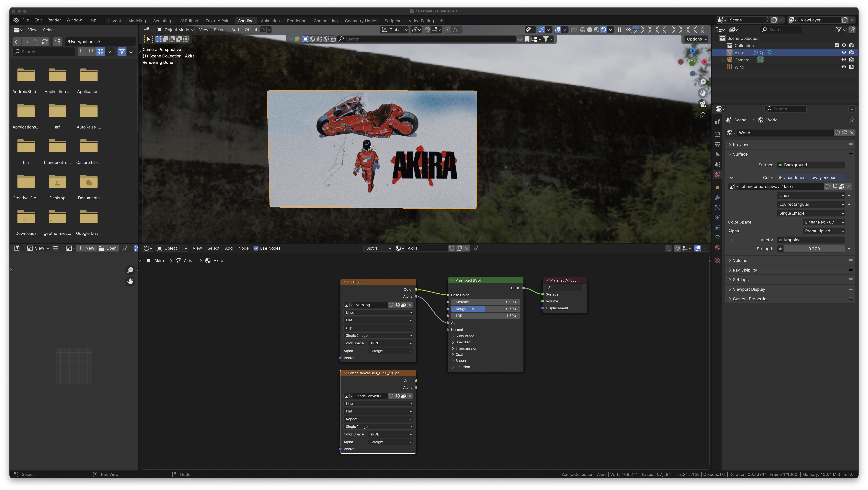The width and height of the screenshot is (868, 490).
Task: Click the Background surface shader button
Action: (x=811, y=165)
